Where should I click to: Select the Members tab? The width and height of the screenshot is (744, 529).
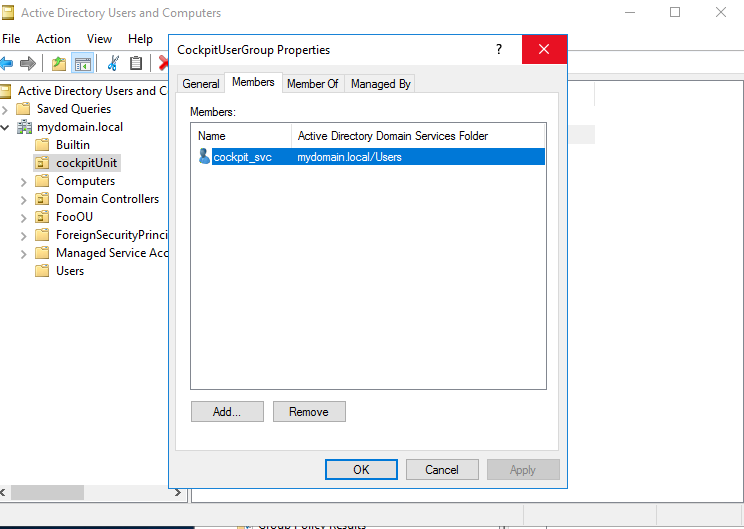253,82
